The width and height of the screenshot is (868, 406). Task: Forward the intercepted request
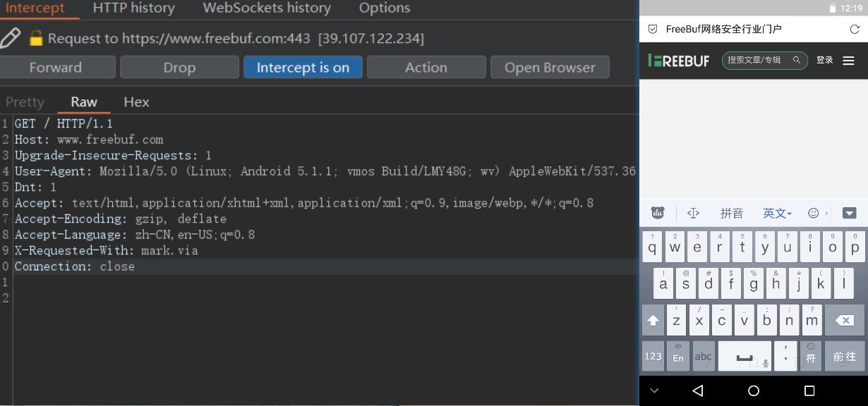(x=56, y=68)
